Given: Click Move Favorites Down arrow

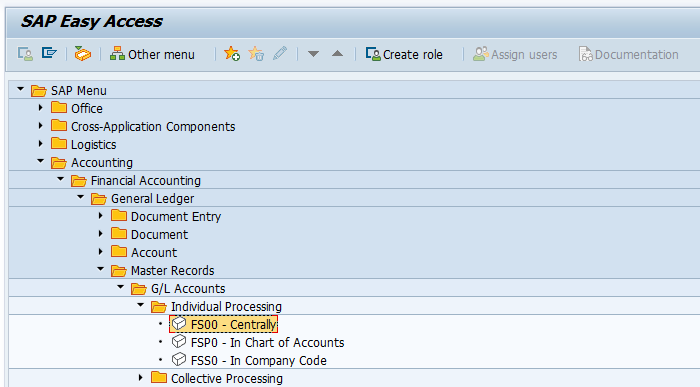Looking at the screenshot, I should 313,54.
